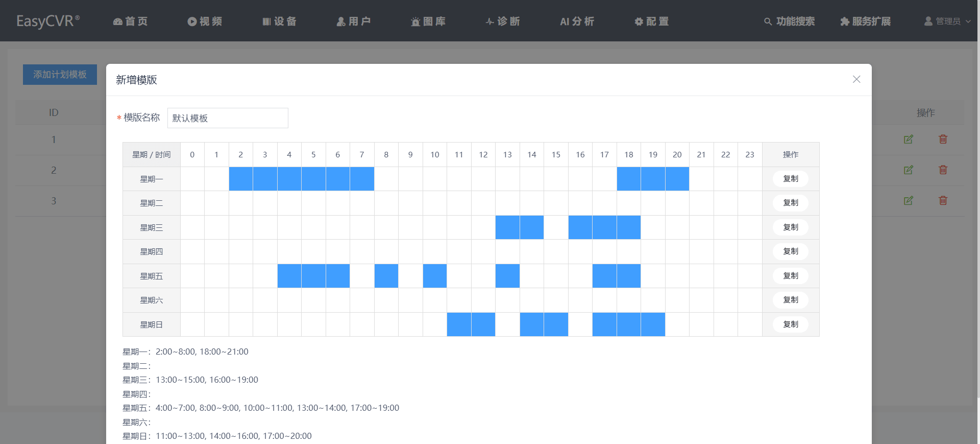Open the 设备 navigation item
Viewport: 980px width, 444px height.
(x=279, y=21)
